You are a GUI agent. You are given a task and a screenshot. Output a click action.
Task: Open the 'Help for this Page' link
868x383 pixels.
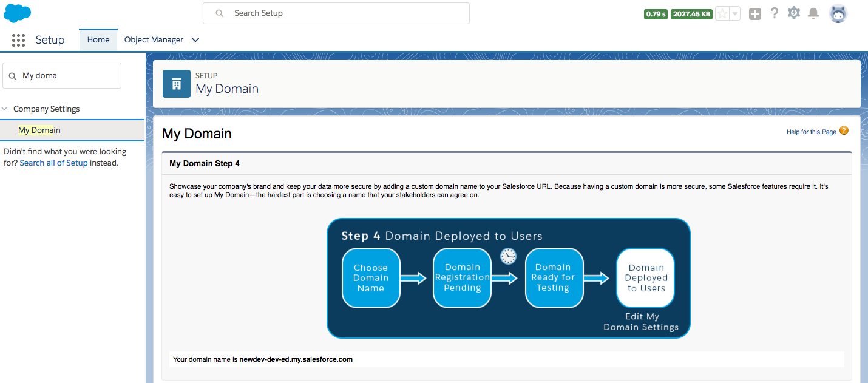pos(812,132)
